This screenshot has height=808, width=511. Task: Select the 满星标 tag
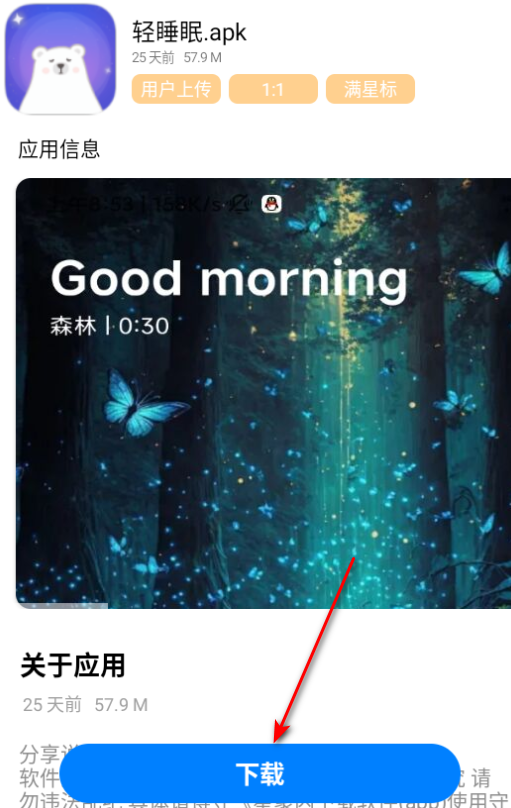(370, 89)
